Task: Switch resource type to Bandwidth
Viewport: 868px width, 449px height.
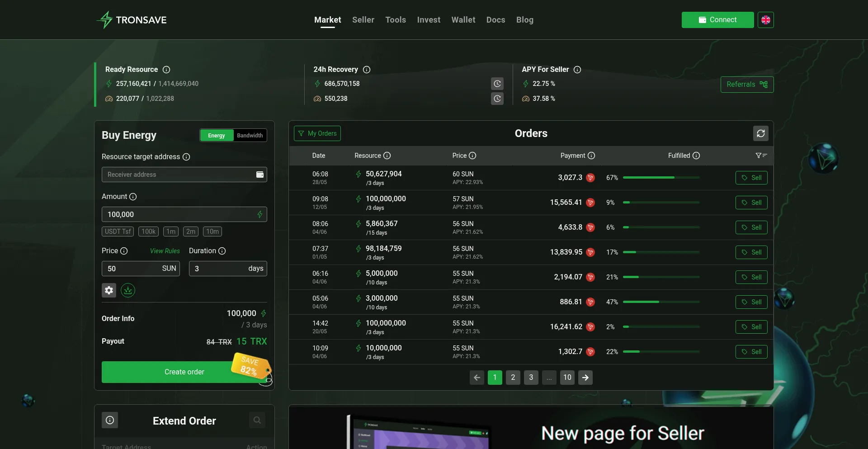Action: point(250,135)
